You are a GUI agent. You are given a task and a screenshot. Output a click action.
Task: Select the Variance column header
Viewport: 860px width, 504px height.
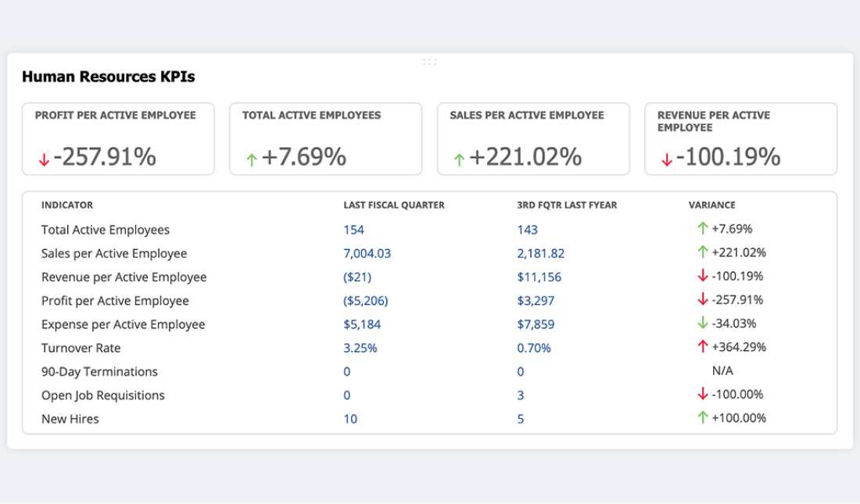(x=711, y=206)
